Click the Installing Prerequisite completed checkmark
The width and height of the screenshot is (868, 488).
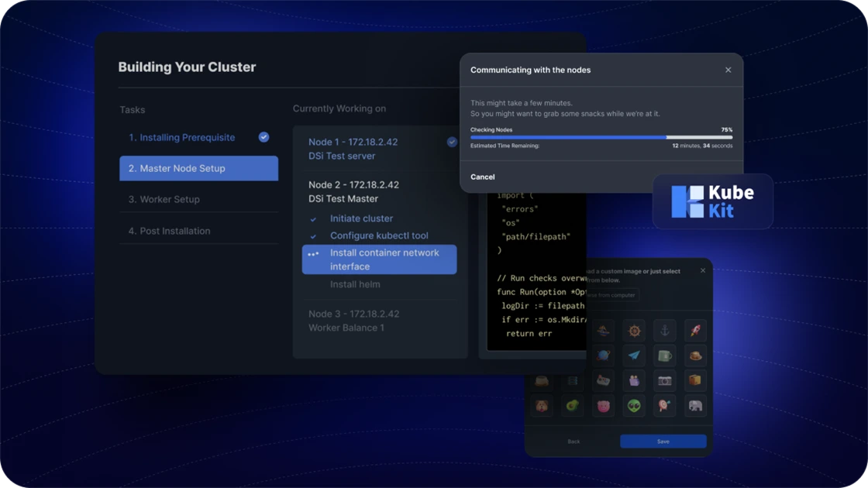[x=263, y=137]
